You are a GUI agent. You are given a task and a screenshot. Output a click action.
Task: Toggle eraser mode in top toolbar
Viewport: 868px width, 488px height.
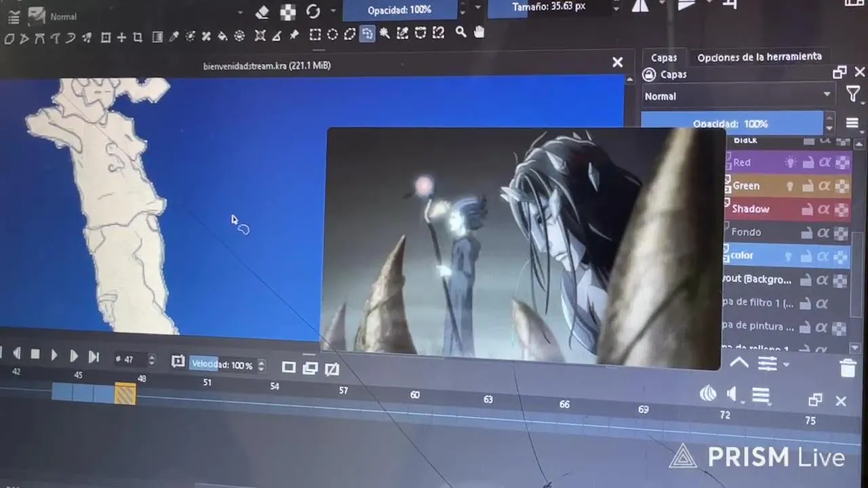tap(263, 12)
